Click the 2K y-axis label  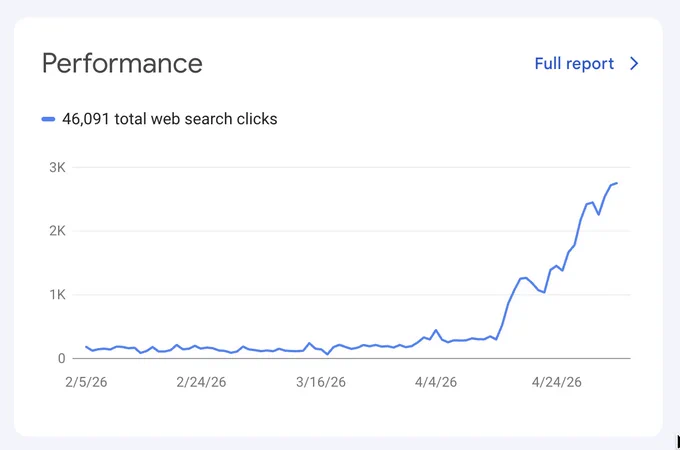tap(57, 231)
